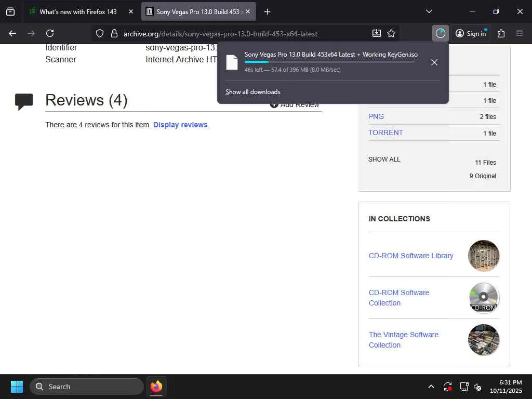Screen dimensions: 532x399
Task: Click CD-ROM Software Library thumbnail image
Action: pyautogui.click(x=484, y=256)
